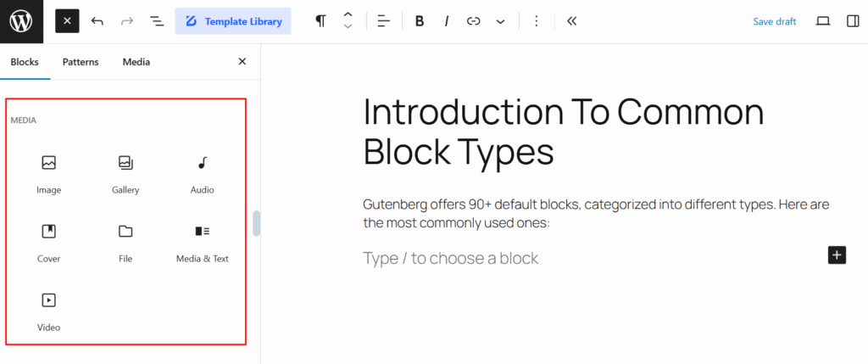Image resolution: width=868 pixels, height=364 pixels.
Task: Toggle bold formatting
Action: click(420, 21)
